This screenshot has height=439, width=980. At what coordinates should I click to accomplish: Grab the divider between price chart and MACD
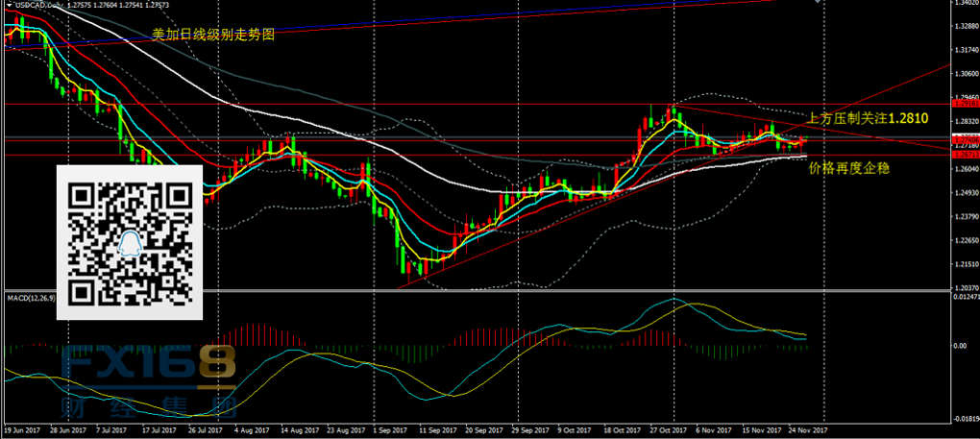point(480,291)
